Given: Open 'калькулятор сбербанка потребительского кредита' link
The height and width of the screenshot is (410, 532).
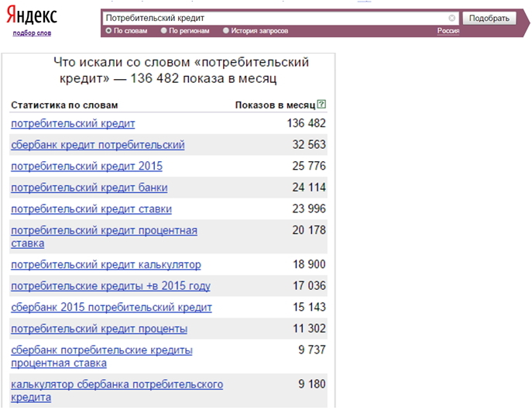Looking at the screenshot, I should point(117,384).
